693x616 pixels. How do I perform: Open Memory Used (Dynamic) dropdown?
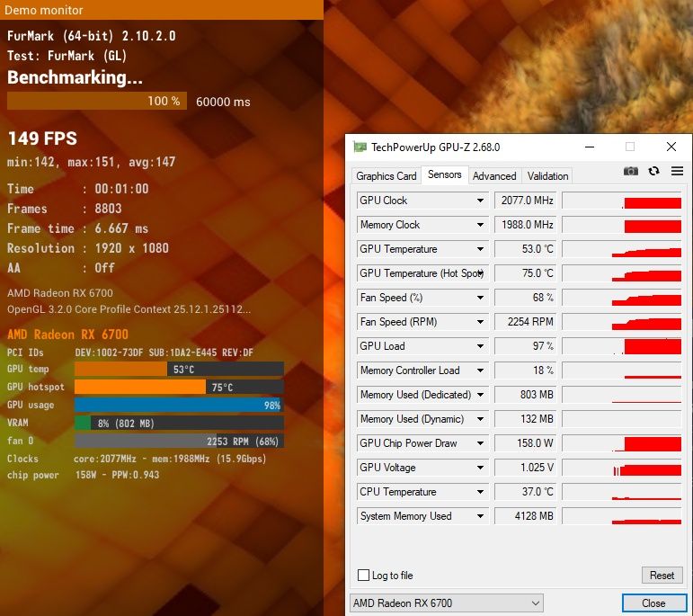click(x=480, y=419)
